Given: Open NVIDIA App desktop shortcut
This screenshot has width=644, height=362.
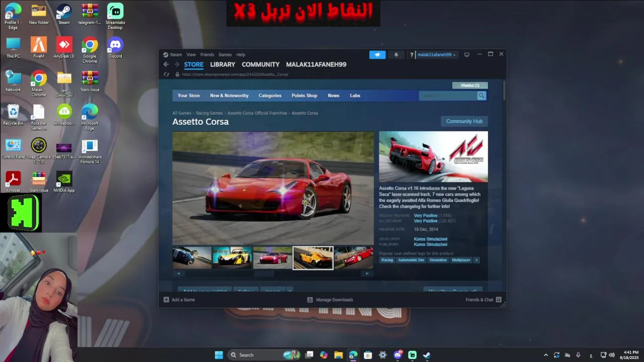Looking at the screenshot, I should point(64,182).
